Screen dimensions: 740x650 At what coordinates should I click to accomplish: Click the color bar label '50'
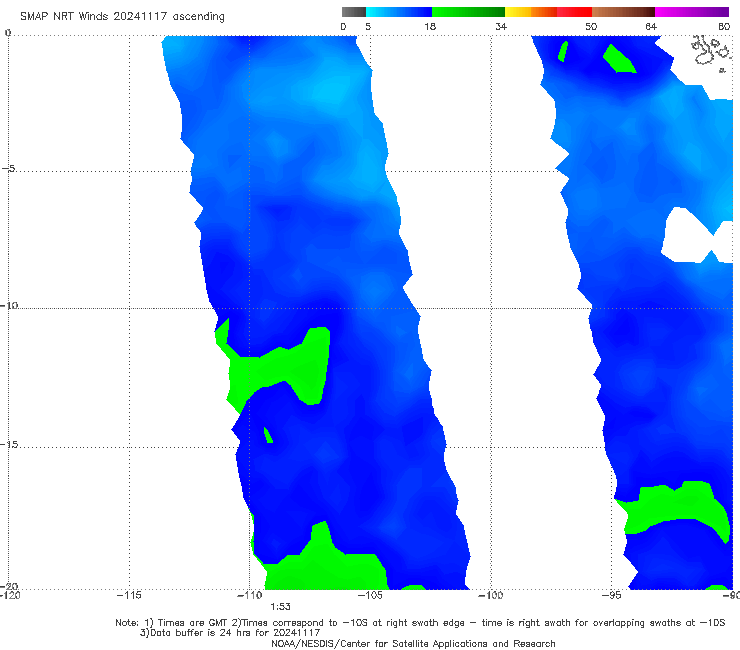[x=591, y=27]
